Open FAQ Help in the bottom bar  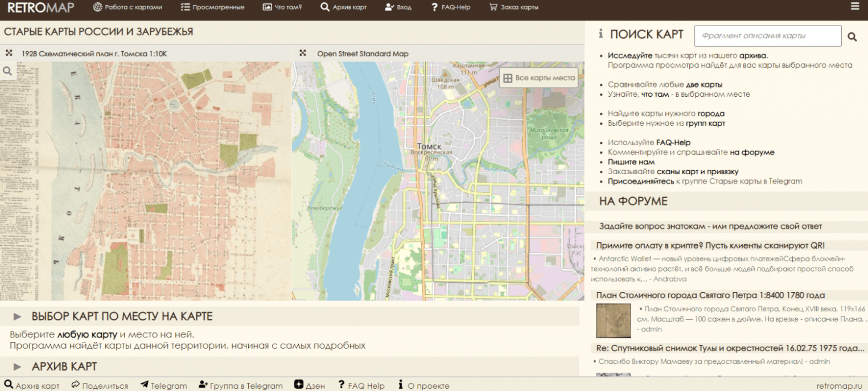pyautogui.click(x=361, y=385)
